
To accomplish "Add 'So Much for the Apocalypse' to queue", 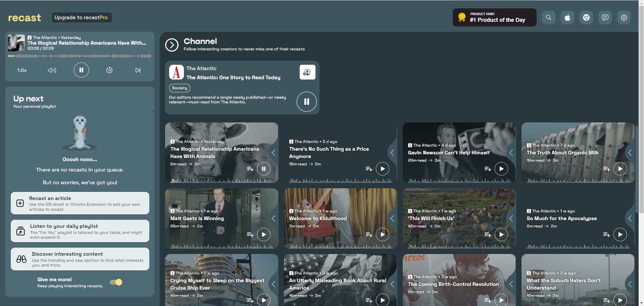I will (606, 235).
